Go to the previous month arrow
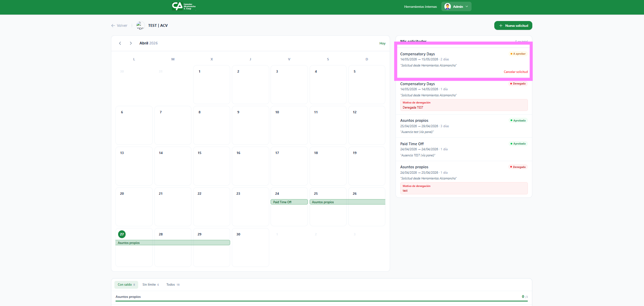This screenshot has width=644, height=306. (120, 43)
